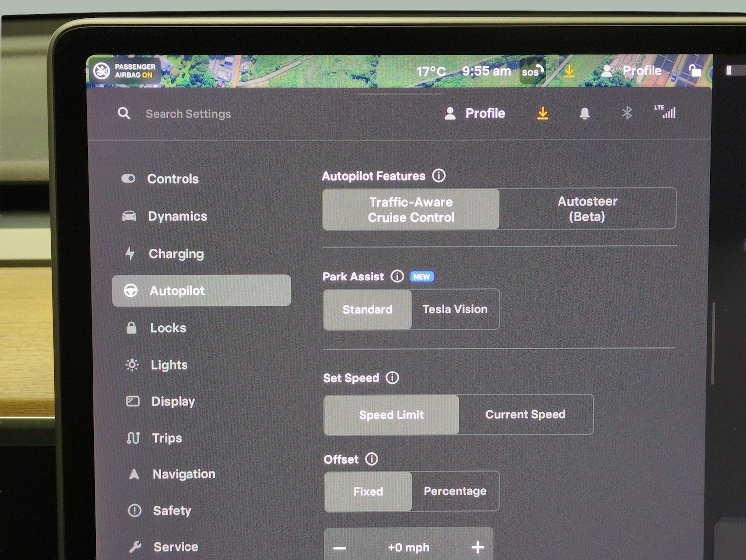This screenshot has height=560, width=746.
Task: Click the Navigation arrow icon
Action: [x=134, y=474]
